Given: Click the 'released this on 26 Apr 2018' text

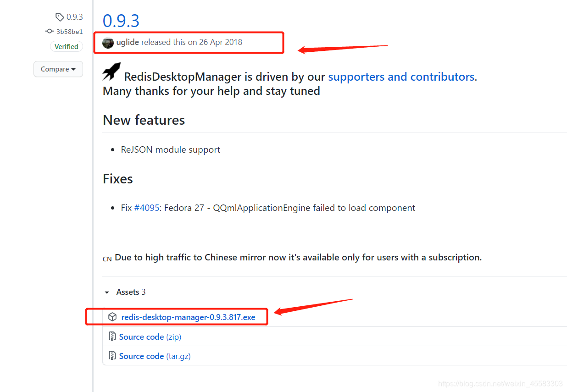Looking at the screenshot, I should 192,42.
